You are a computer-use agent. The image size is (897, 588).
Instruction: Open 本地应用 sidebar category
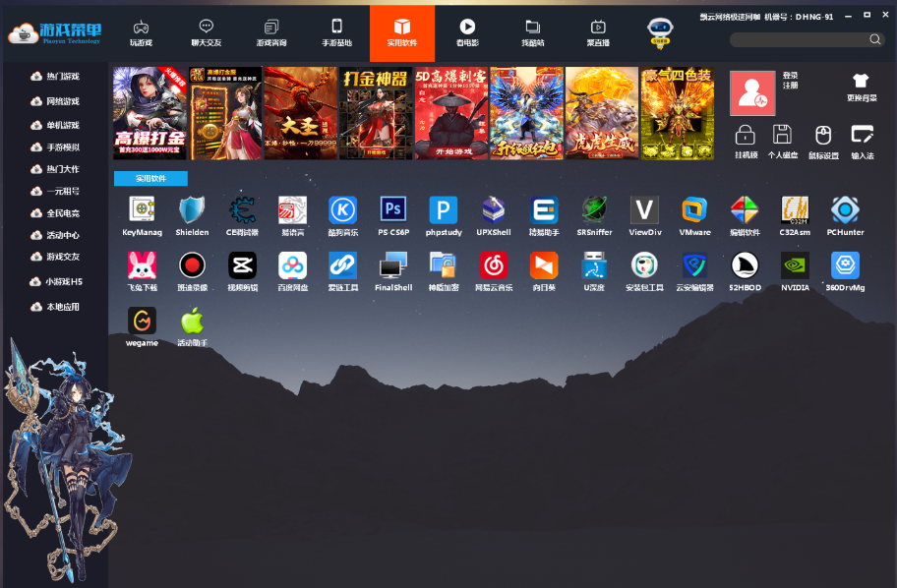click(x=55, y=307)
